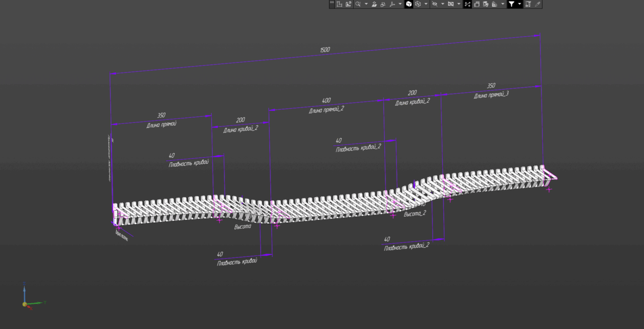This screenshot has height=329, width=644.
Task: Select the eyedropper icon in the toolbar
Action: pos(537,4)
